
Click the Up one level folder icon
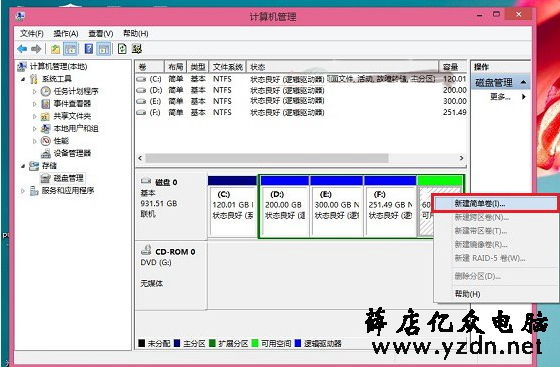(x=55, y=49)
